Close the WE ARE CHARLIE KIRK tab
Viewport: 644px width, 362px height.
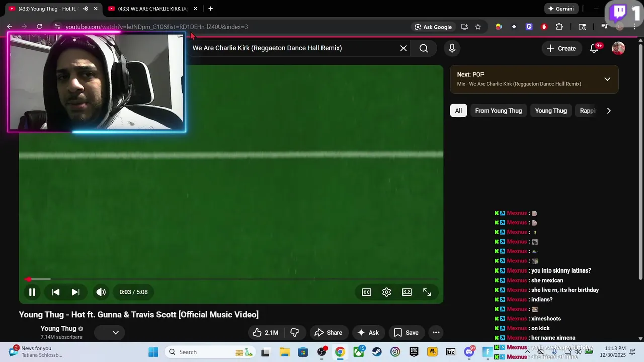pos(195,9)
